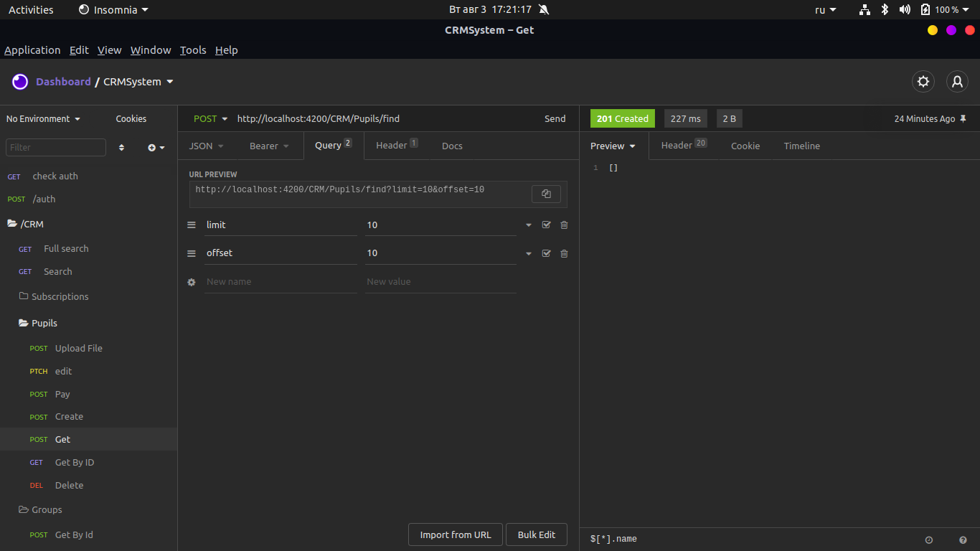Delete the limit parameter trash icon
This screenshot has height=551, width=980.
[564, 225]
